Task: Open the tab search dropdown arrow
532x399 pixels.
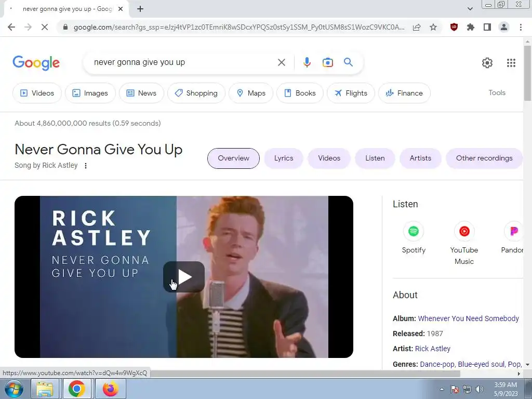Action: point(470,9)
